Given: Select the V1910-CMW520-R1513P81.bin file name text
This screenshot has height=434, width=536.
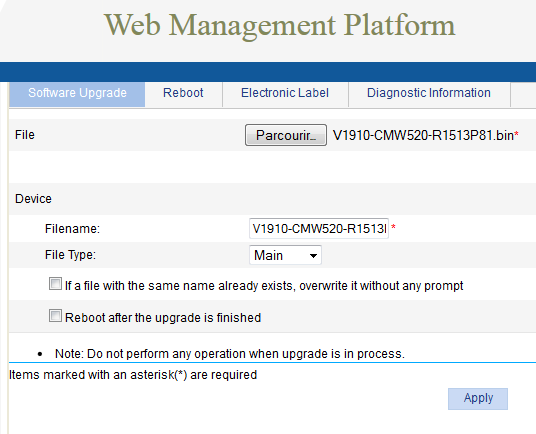Looking at the screenshot, I should pyautogui.click(x=423, y=136).
